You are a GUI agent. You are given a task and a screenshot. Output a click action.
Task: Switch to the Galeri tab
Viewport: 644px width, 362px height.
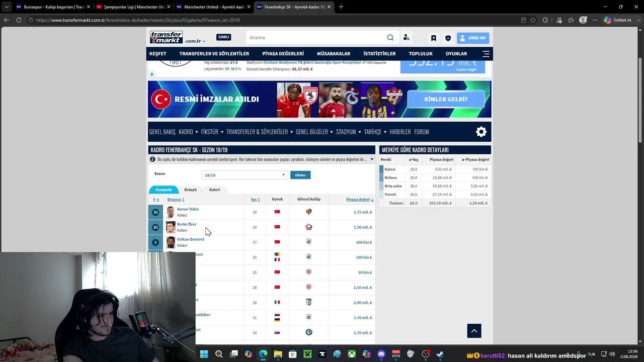[214, 190]
